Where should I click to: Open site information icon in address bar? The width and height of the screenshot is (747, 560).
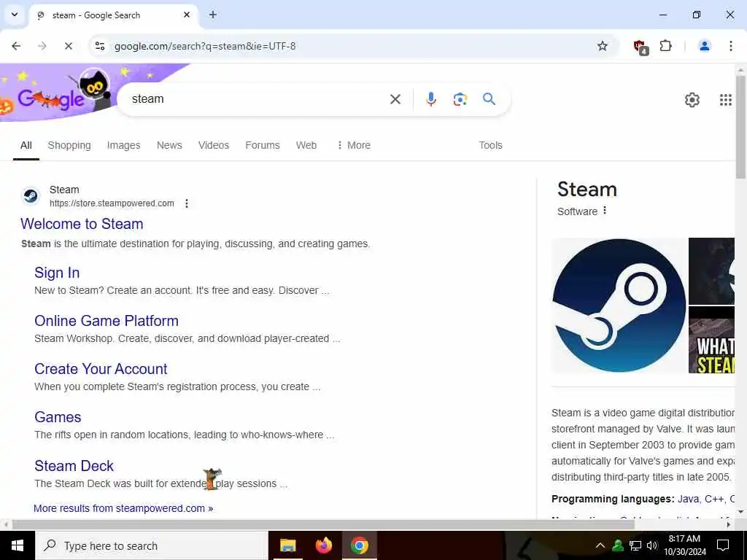coord(100,46)
